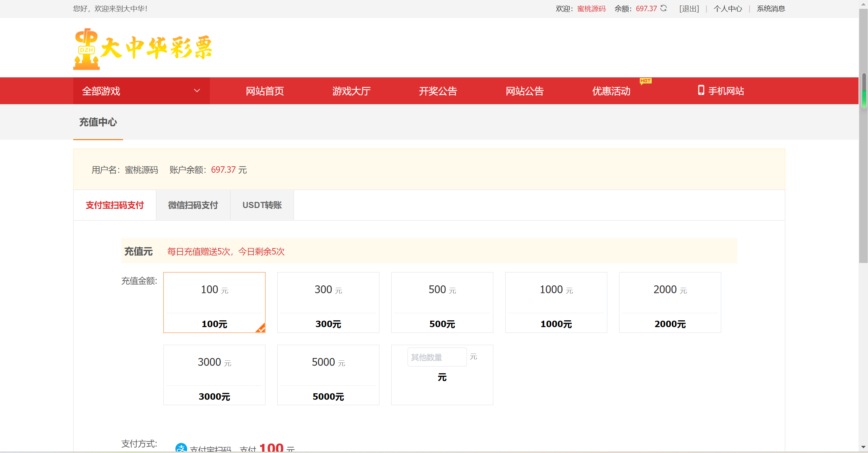
Task: Expand the 全部游戏 dropdown menu
Action: [101, 91]
